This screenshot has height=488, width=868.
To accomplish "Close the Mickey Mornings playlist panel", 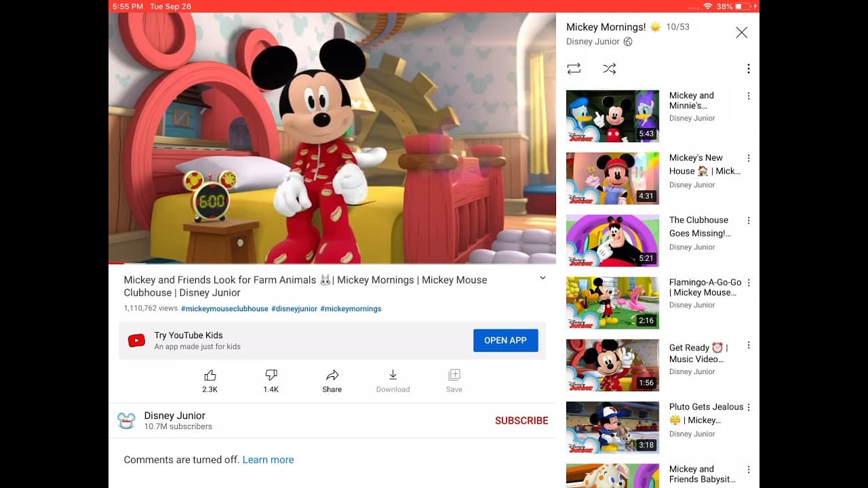I will (742, 33).
